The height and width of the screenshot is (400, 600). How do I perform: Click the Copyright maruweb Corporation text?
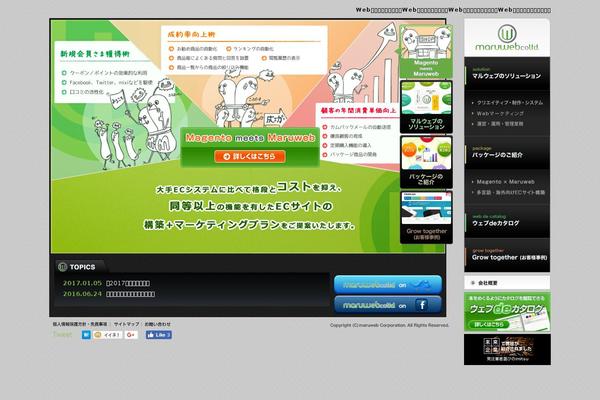click(389, 325)
